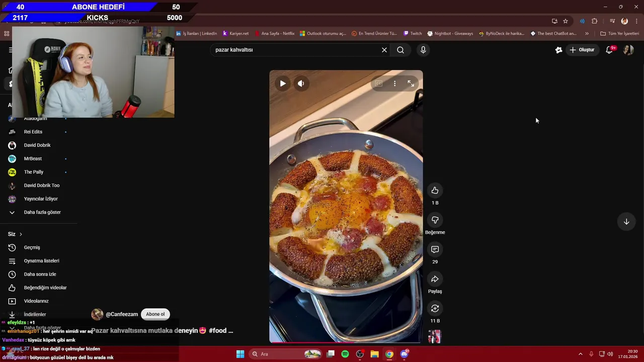Subscribe with the Abone ol button
The height and width of the screenshot is (362, 644).
pyautogui.click(x=155, y=314)
